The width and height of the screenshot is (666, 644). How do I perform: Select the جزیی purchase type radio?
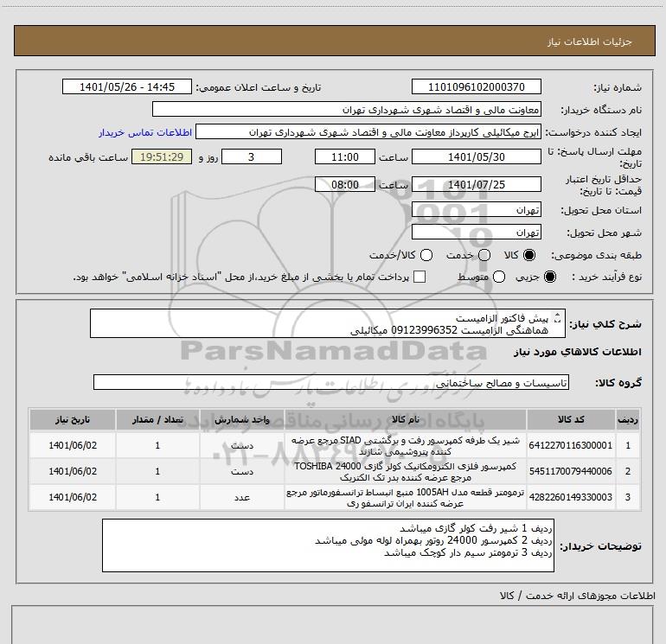click(x=550, y=277)
